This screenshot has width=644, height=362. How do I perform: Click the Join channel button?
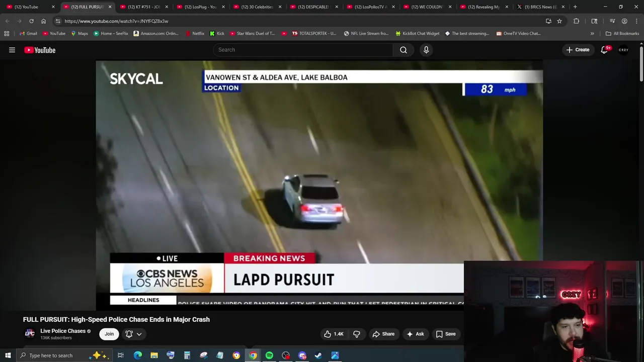click(109, 334)
